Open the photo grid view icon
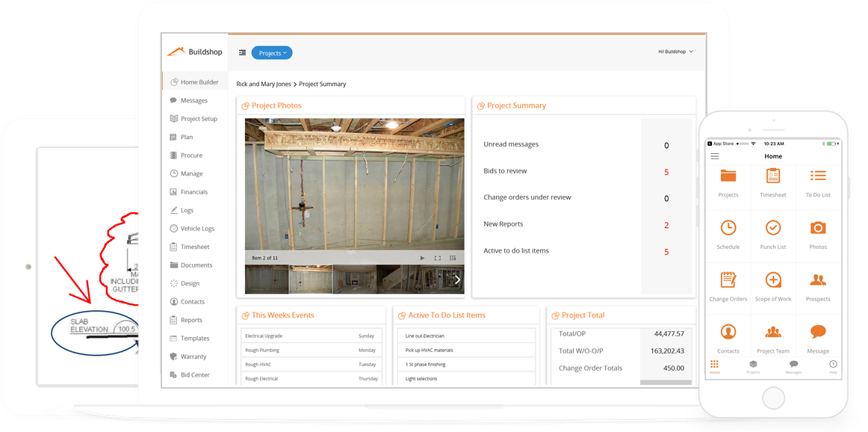 [x=452, y=257]
